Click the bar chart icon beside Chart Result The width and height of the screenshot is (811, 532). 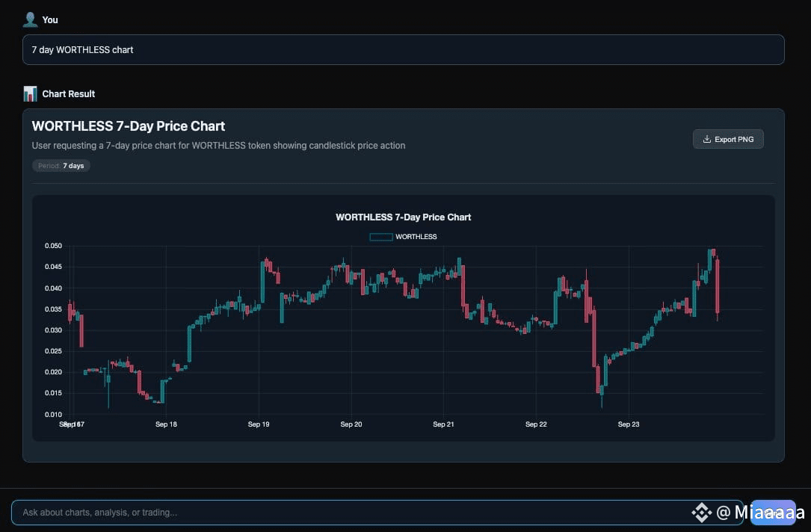tap(30, 93)
